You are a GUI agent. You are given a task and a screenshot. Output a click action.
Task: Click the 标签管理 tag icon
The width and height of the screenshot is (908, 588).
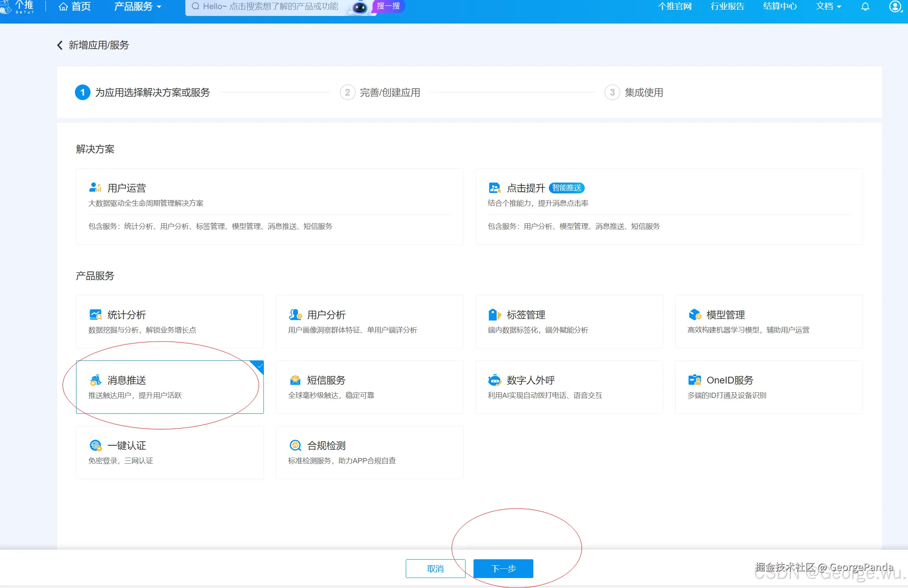tap(495, 315)
